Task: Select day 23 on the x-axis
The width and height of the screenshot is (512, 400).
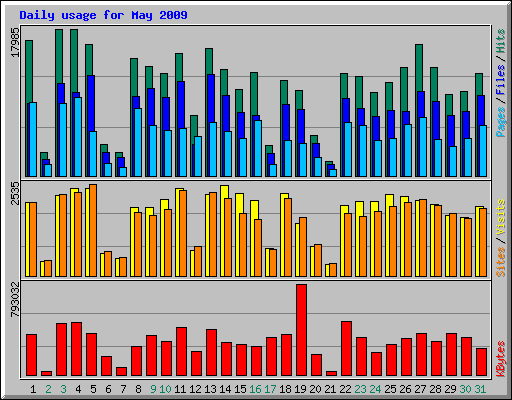Action: tap(360, 389)
